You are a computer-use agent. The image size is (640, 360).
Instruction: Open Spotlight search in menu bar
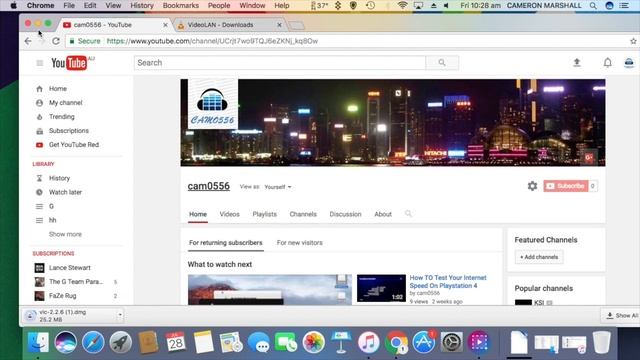tap(593, 6)
